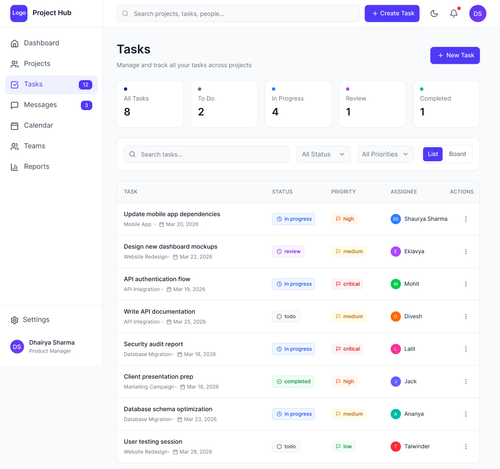Click medium priority badge for Database schema optimization
500x469 pixels.
tap(349, 414)
